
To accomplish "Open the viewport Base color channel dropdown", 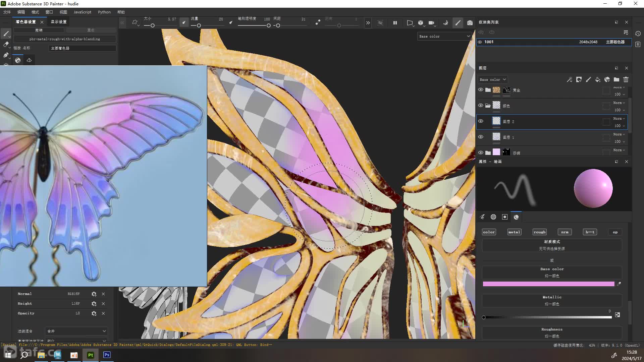I will [x=444, y=36].
